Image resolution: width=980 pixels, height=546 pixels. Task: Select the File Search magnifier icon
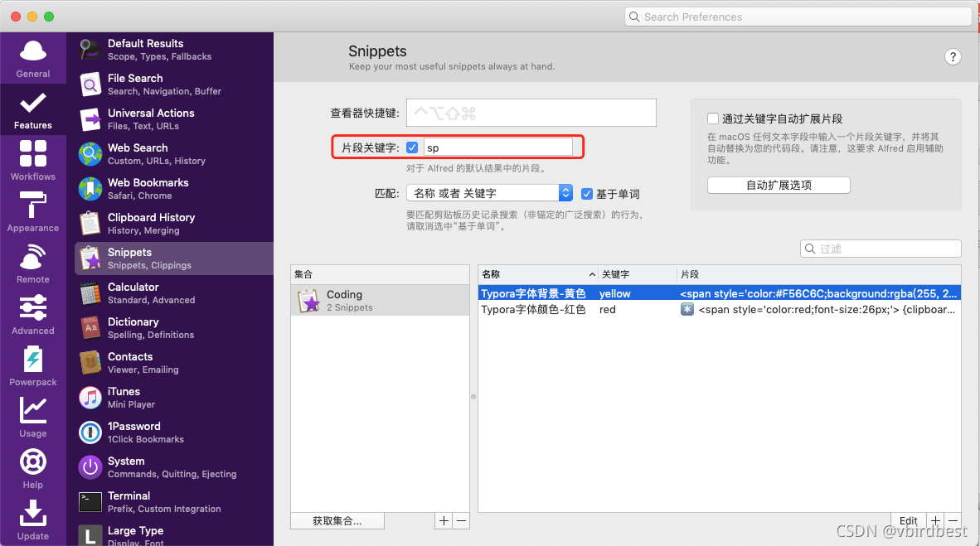pos(90,85)
